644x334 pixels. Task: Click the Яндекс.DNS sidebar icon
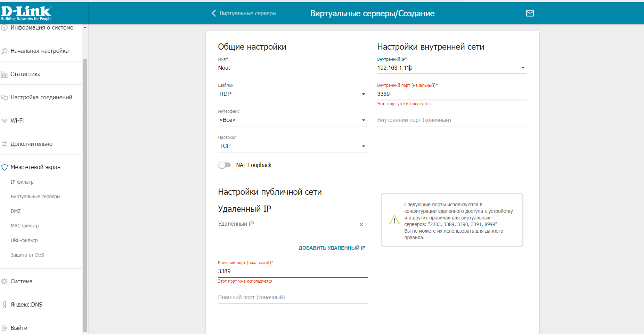point(5,305)
